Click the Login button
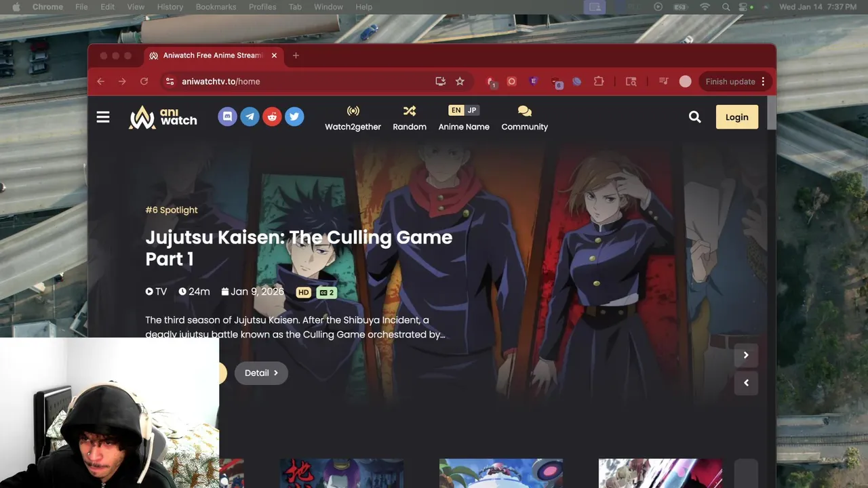 (x=737, y=117)
